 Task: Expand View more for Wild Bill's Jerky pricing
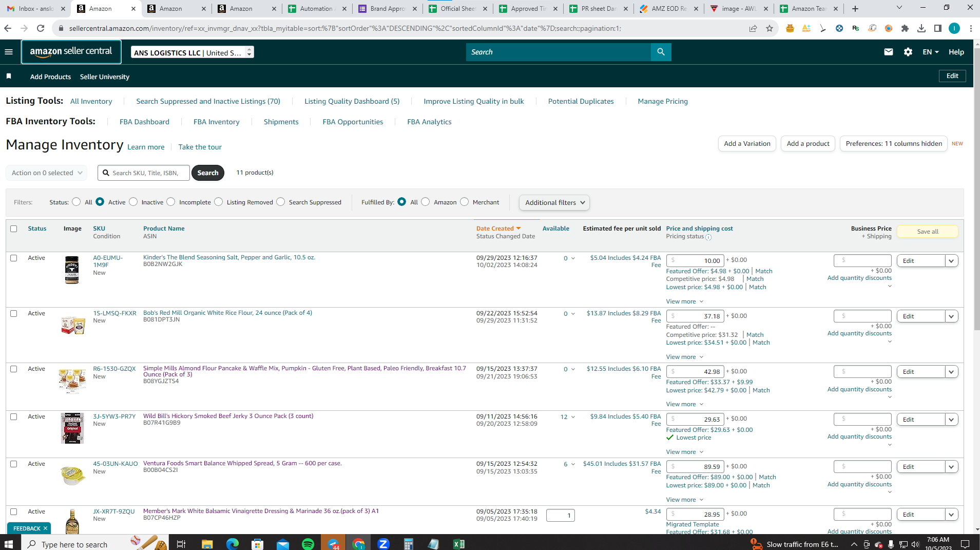click(x=685, y=452)
